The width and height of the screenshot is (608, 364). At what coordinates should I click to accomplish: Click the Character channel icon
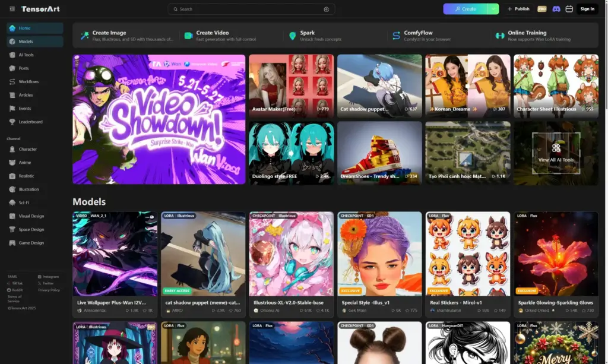[12, 149]
